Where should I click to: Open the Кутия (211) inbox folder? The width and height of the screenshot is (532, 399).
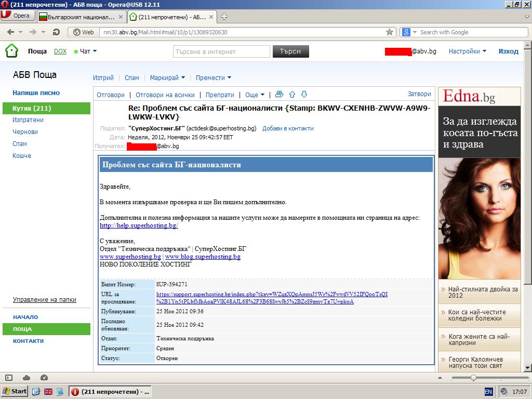coord(46,108)
